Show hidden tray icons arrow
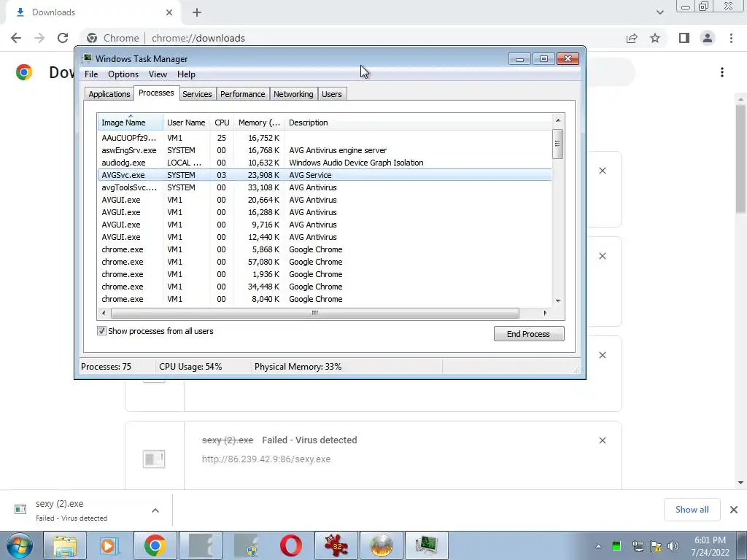747x560 pixels. tap(598, 546)
